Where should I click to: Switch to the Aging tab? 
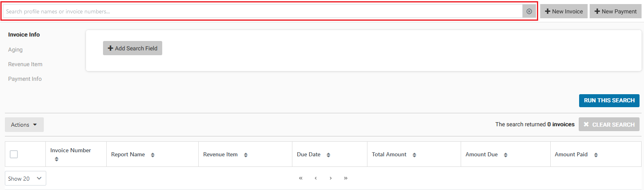15,50
